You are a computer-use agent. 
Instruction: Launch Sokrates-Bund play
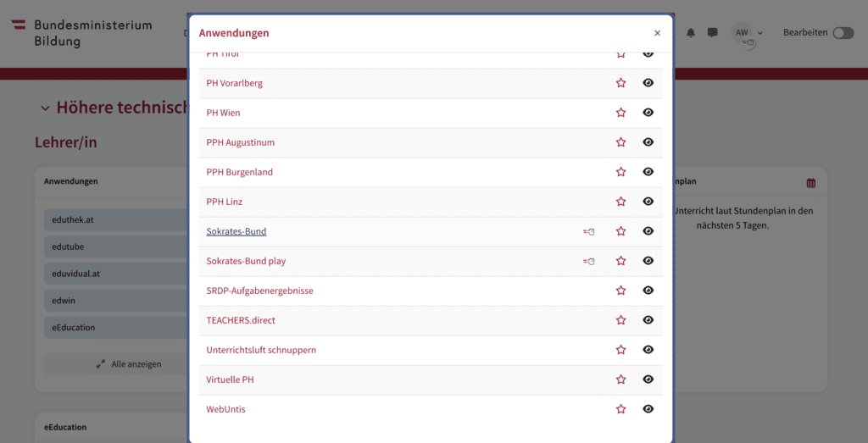pos(246,261)
